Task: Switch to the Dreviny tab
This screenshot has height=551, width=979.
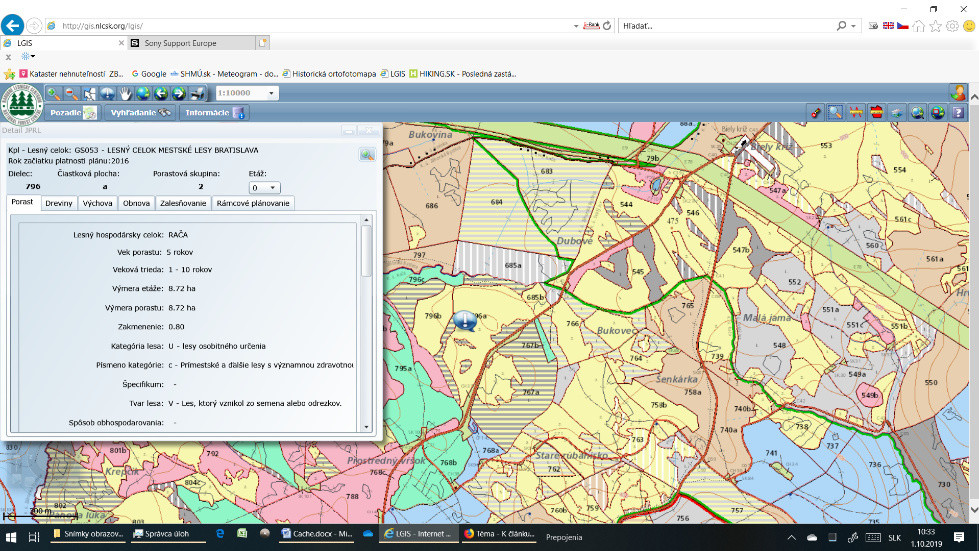Action: point(59,203)
